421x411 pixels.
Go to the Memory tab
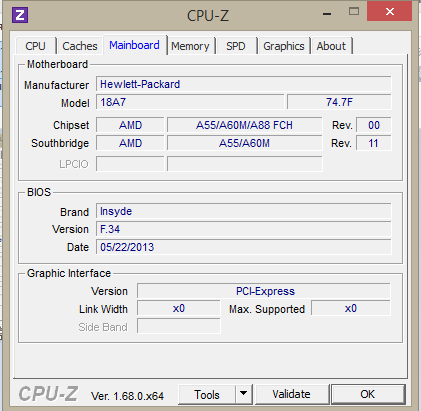point(190,46)
